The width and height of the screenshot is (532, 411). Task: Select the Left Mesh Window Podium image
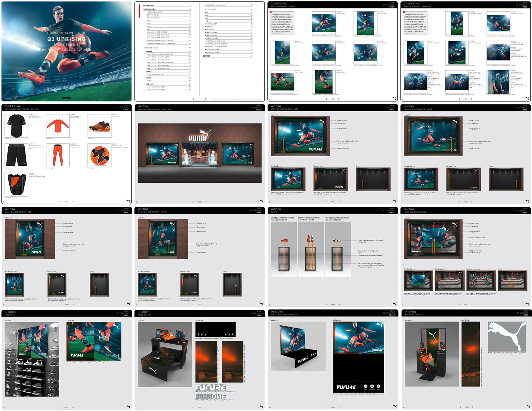(284, 249)
